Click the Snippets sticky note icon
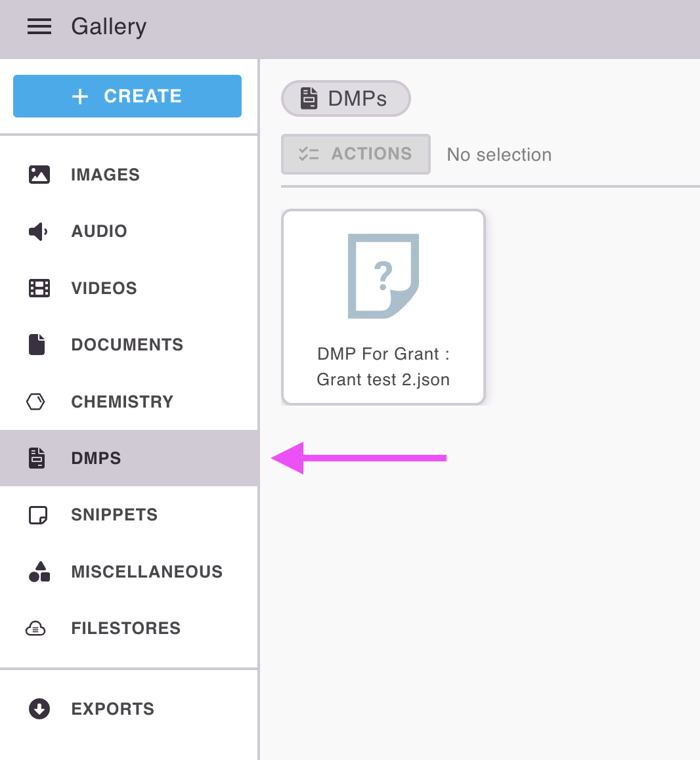700x760 pixels. coord(39,515)
